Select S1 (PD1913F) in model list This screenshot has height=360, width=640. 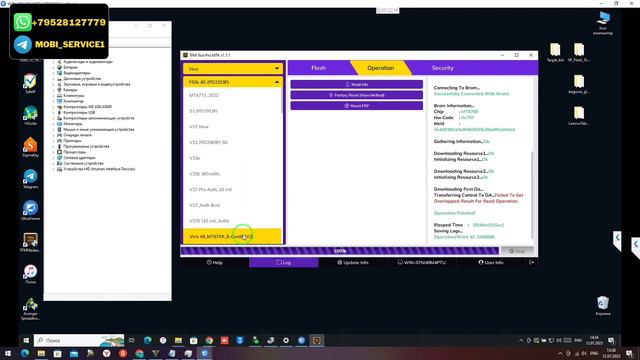[203, 111]
